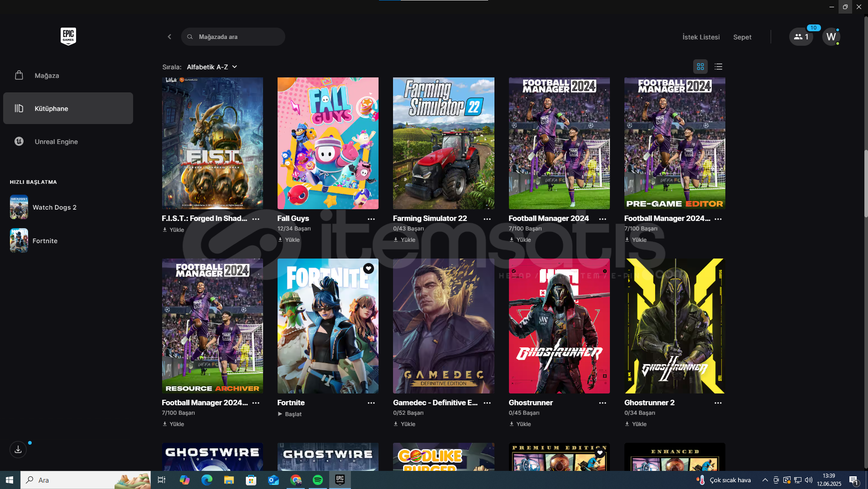The image size is (868, 489).
Task: Open File Explorer from taskbar
Action: (x=229, y=480)
